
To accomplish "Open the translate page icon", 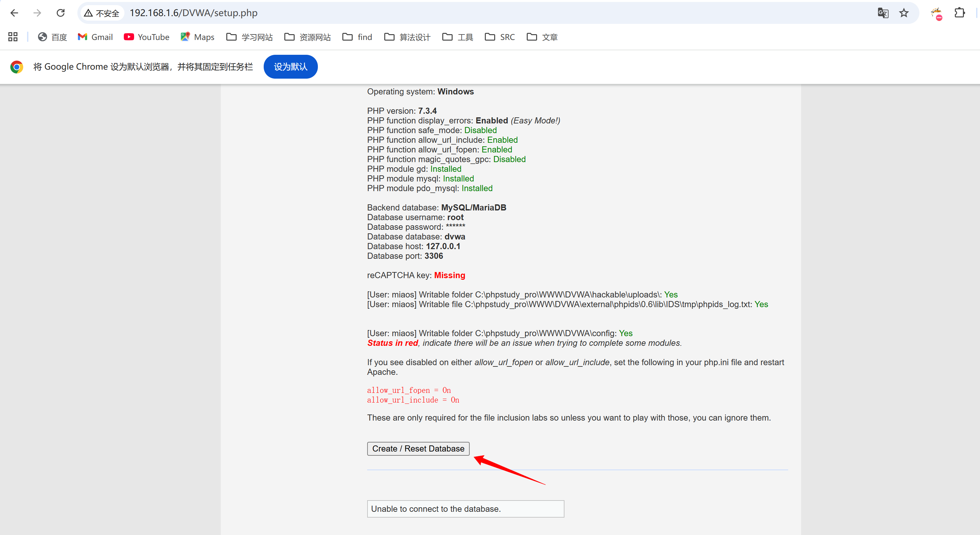I will coord(883,13).
